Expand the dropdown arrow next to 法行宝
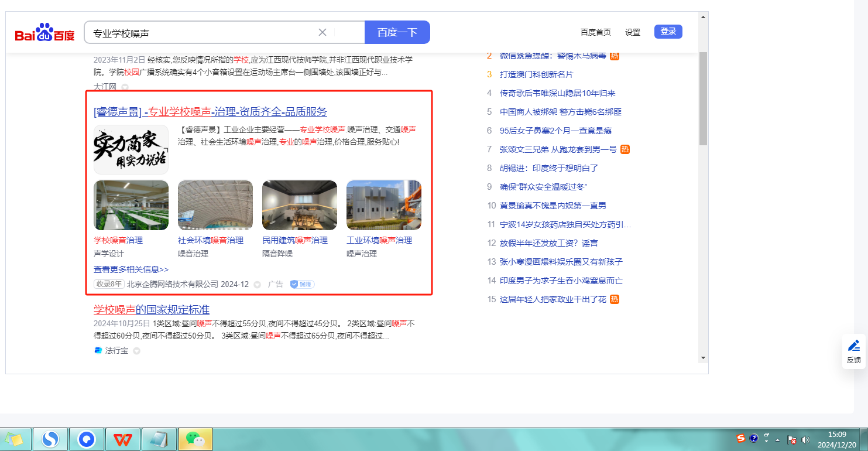This screenshot has width=868, height=451. [136, 351]
